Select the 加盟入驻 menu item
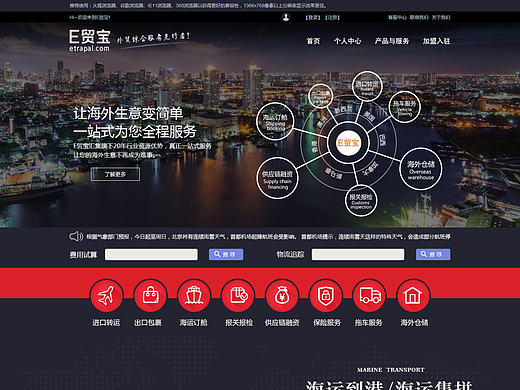Viewport: 520px width, 390px height. (x=436, y=41)
